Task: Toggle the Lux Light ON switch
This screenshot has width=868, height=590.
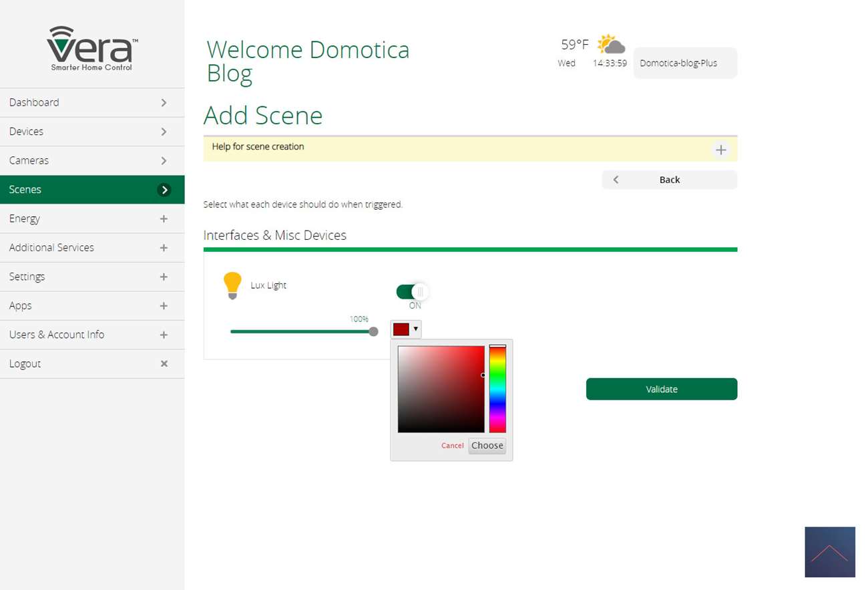Action: 412,292
